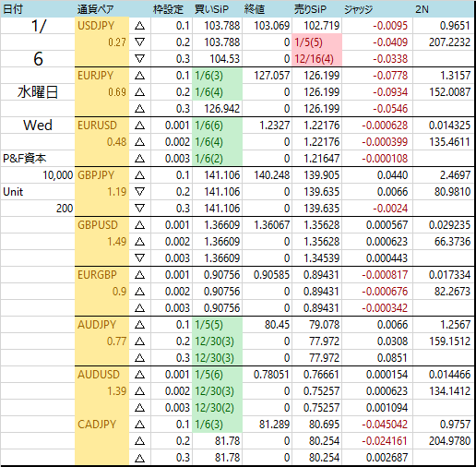Click the up triangle in EURGBP 0.001 row
Image resolution: width=476 pixels, height=467 pixels.
coord(139,275)
